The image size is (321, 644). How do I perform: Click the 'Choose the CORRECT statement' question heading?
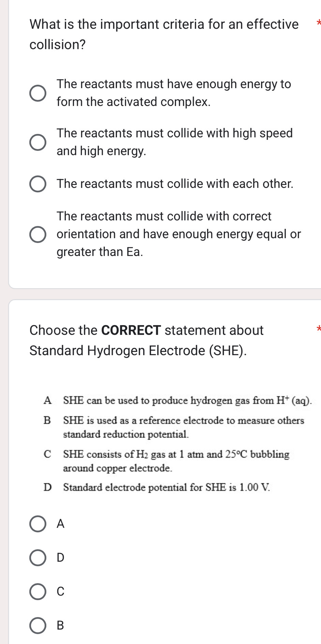146,330
